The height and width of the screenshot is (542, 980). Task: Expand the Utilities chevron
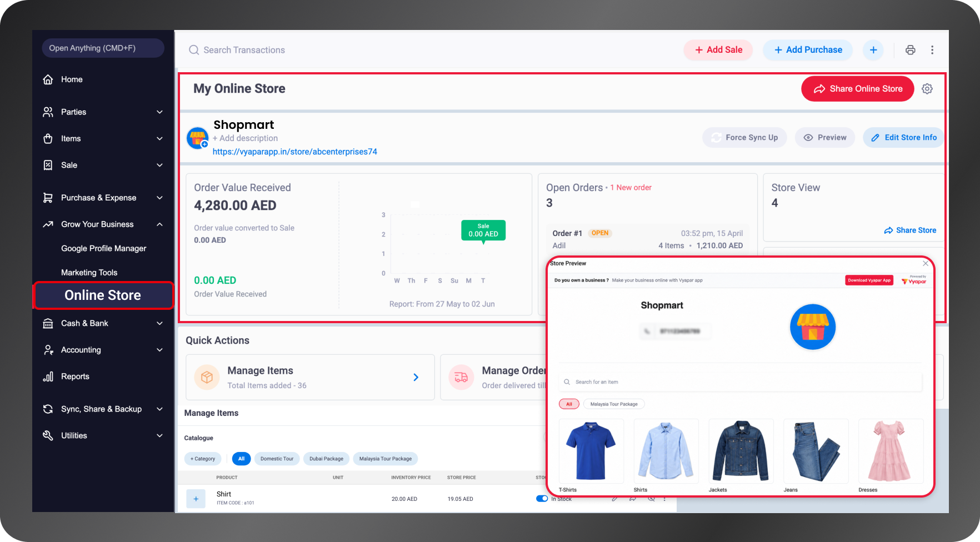159,436
